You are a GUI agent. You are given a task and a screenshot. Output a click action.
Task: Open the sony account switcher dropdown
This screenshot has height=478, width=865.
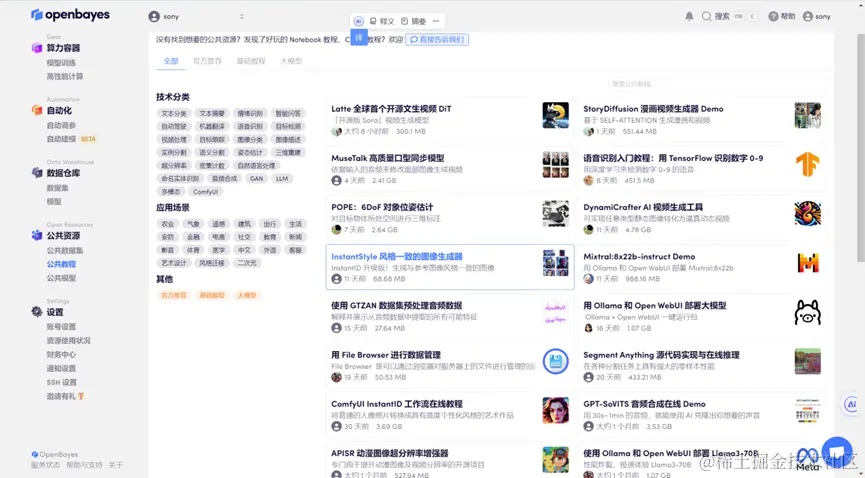pyautogui.click(x=196, y=17)
